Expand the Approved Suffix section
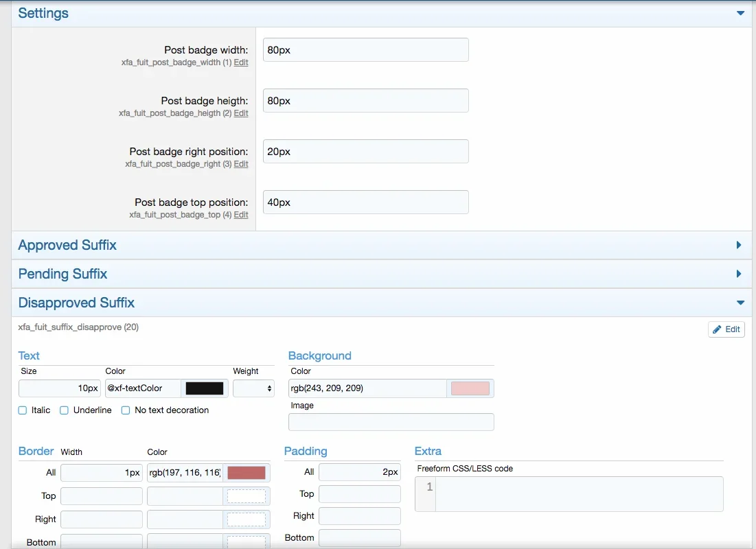Image resolution: width=756 pixels, height=549 pixels. tap(739, 245)
